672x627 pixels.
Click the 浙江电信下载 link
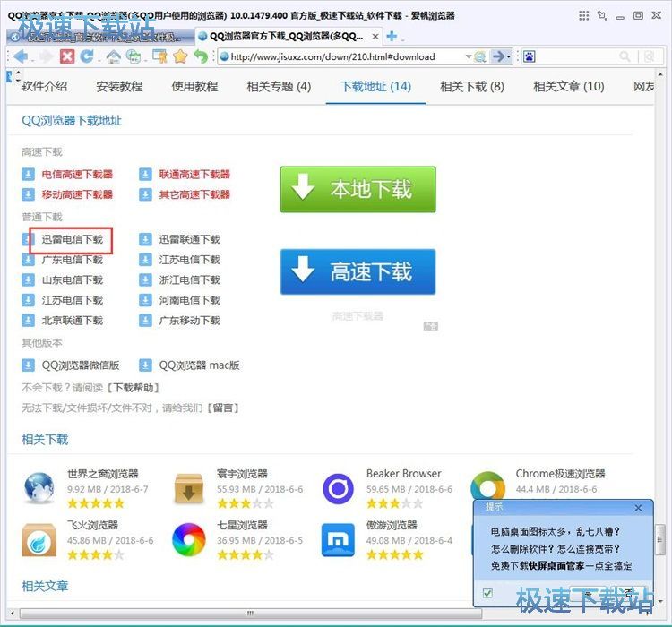(x=190, y=279)
